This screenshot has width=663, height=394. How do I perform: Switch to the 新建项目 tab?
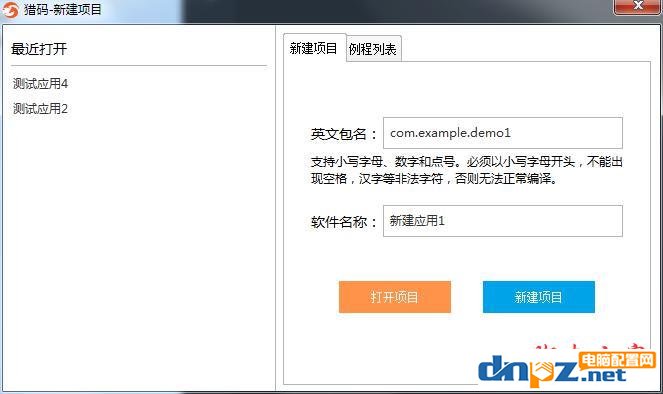pyautogui.click(x=314, y=49)
